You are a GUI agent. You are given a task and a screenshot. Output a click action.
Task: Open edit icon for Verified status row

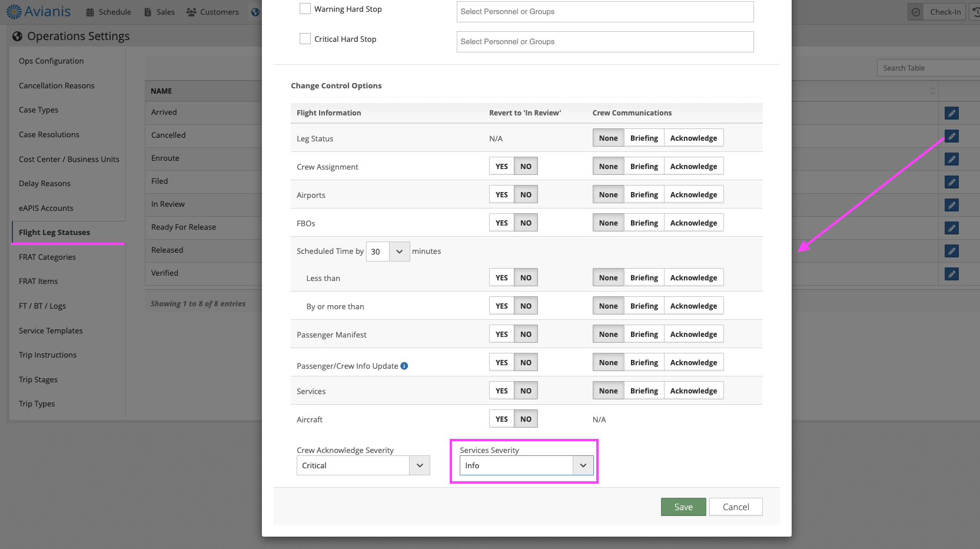pos(951,274)
